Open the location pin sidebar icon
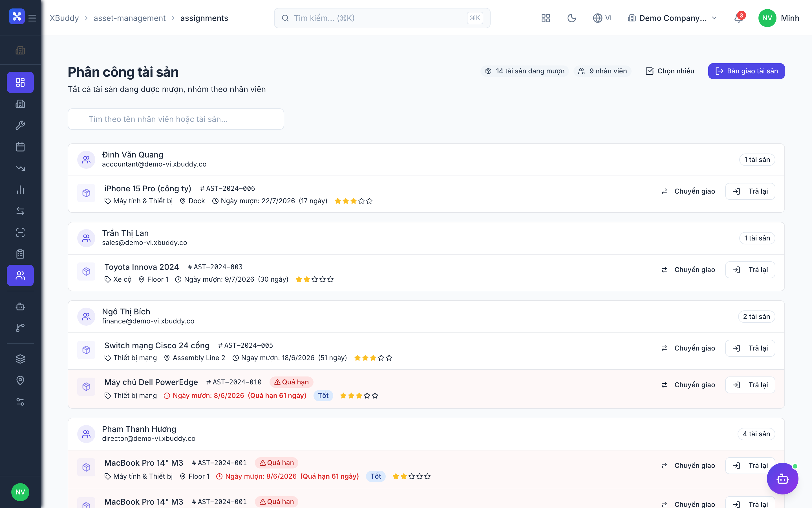 click(21, 380)
